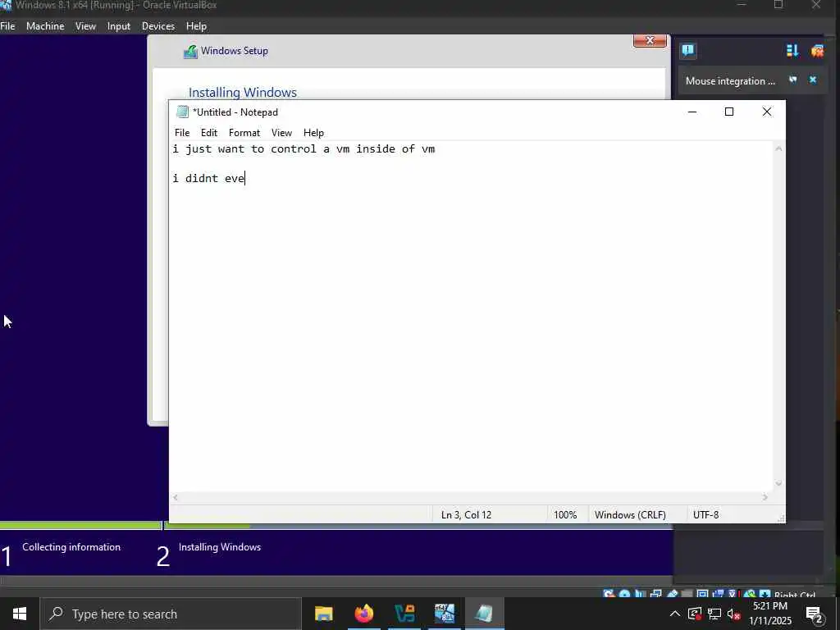Screen dimensions: 840x630
Task: Close the Windows Setup dialog
Action: [x=650, y=41]
